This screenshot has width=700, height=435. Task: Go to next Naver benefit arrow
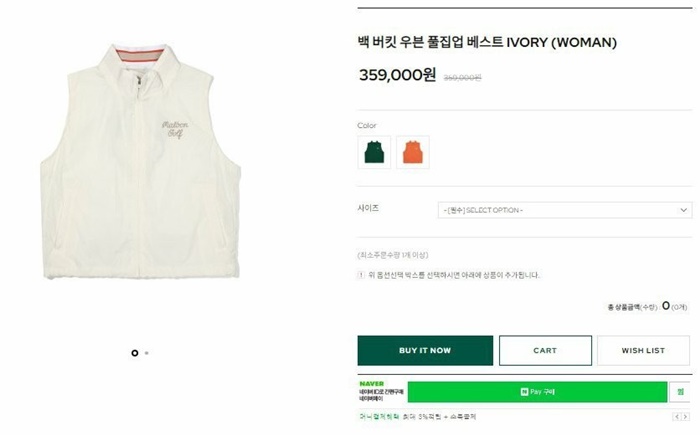tap(685, 417)
